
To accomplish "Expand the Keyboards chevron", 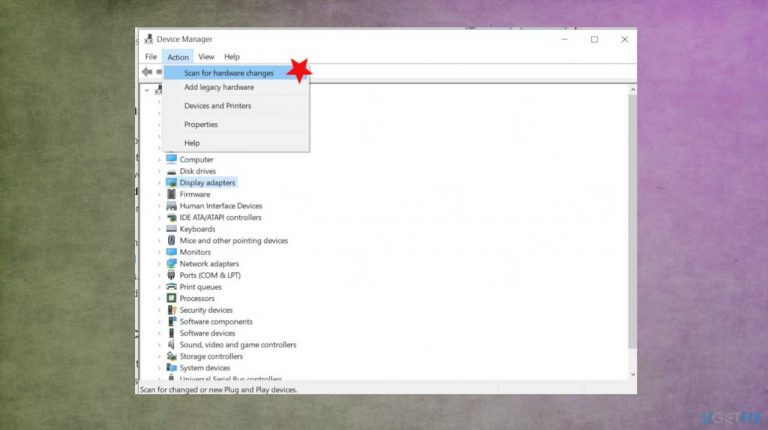I will 159,229.
